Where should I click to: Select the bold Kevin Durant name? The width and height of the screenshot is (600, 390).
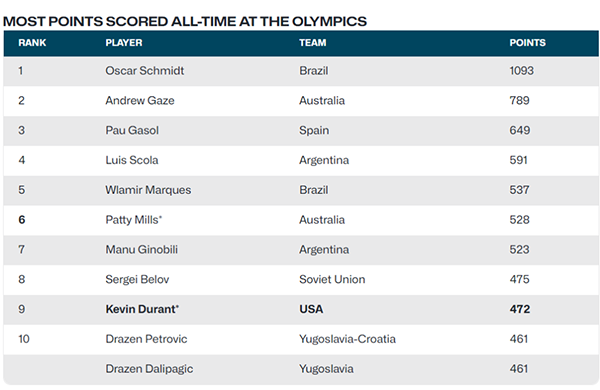point(142,309)
